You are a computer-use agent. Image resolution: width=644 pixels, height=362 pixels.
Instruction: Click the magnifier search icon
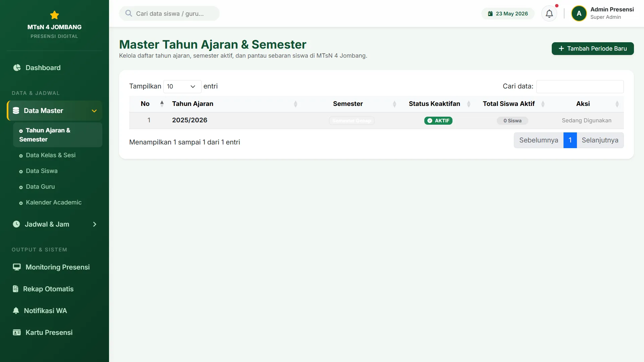click(x=128, y=13)
